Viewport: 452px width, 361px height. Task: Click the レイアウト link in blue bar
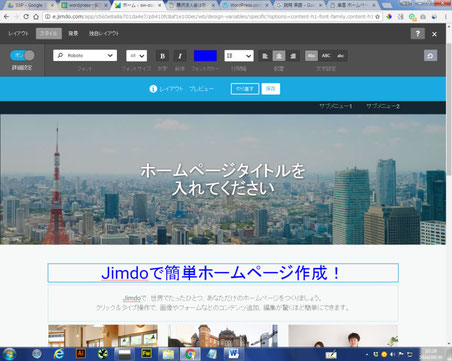(171, 89)
